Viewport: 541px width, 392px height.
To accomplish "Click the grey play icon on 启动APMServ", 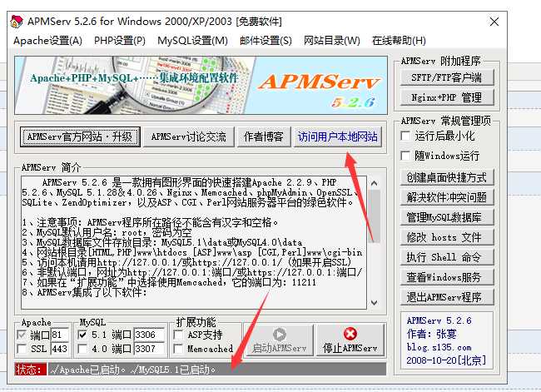I will pyautogui.click(x=279, y=334).
